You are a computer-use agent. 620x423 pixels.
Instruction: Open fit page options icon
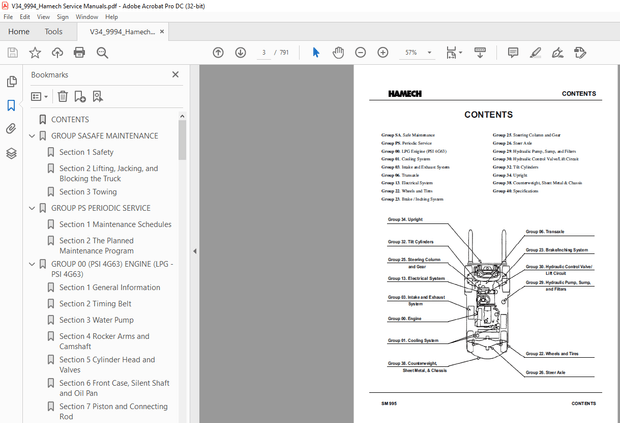454,53
